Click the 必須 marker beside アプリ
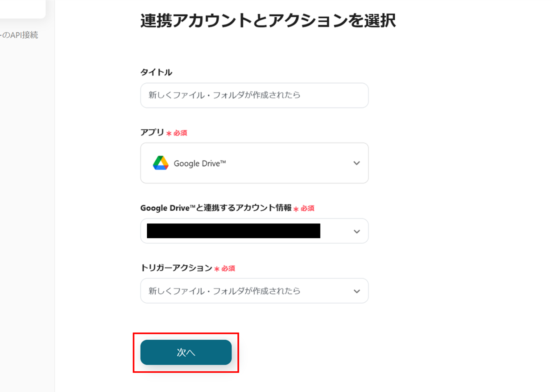552x392 pixels. pyautogui.click(x=180, y=133)
